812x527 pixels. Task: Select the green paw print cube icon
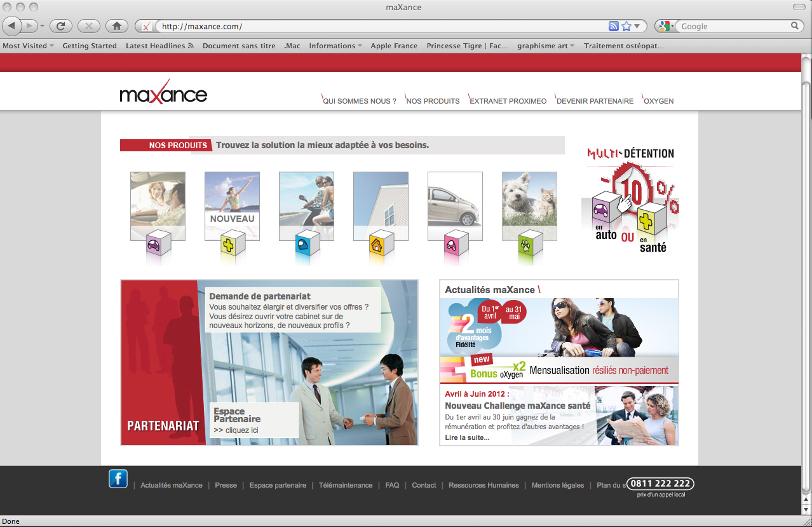tap(530, 244)
